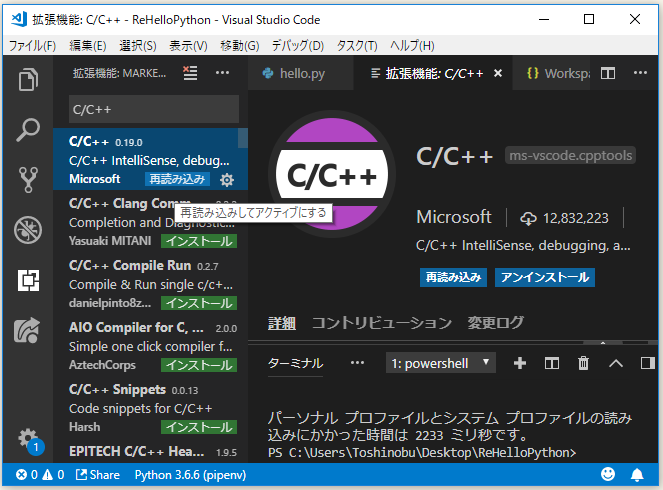The height and width of the screenshot is (490, 663).
Task: Open the Debug view icon
Action: (28, 230)
